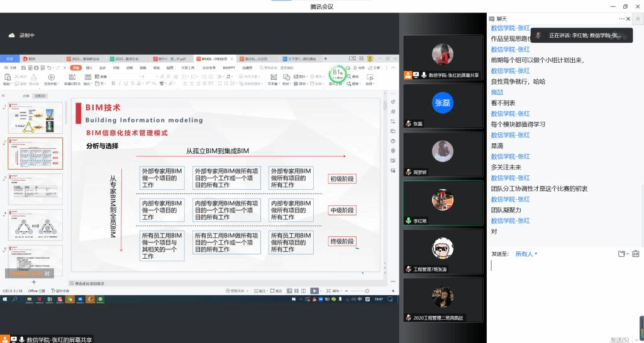Image resolution: width=644 pixels, height=343 pixels.
Task: Select 李红艳 participant video tile
Action: pos(442,202)
